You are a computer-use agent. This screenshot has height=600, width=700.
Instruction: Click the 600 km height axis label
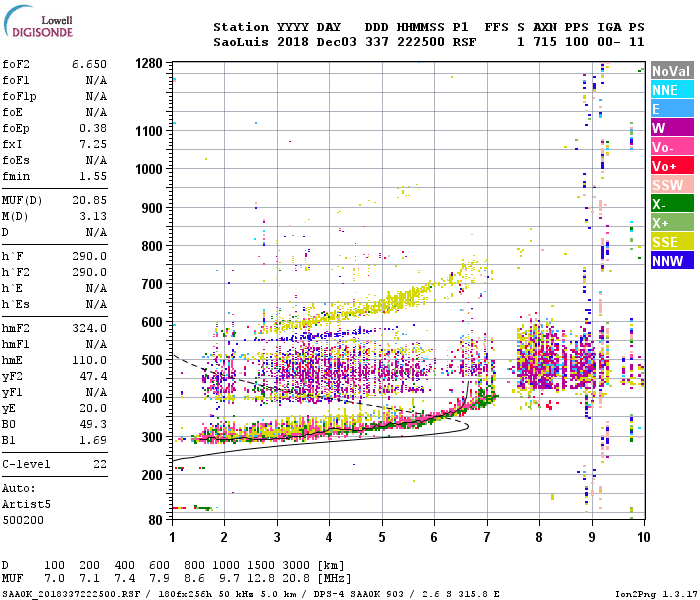point(152,322)
